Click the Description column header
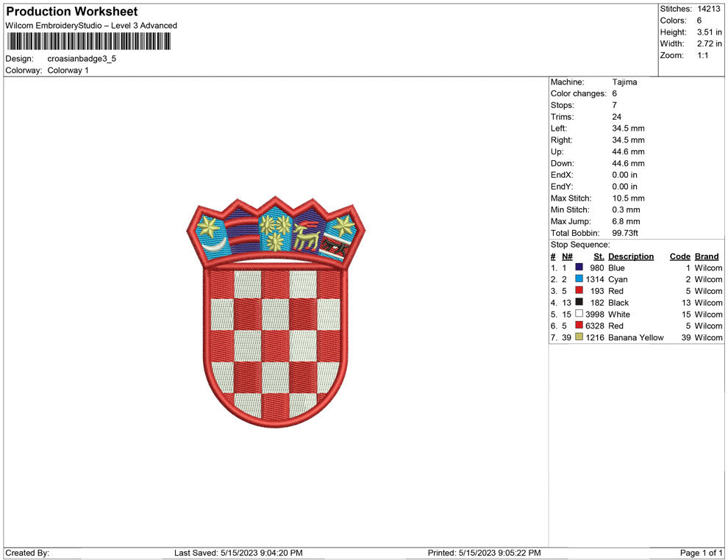 (x=629, y=256)
